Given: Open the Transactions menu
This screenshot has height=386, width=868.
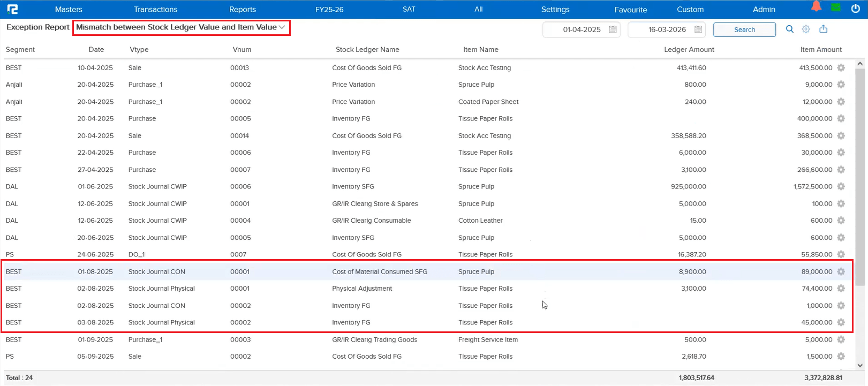Looking at the screenshot, I should coord(156,9).
